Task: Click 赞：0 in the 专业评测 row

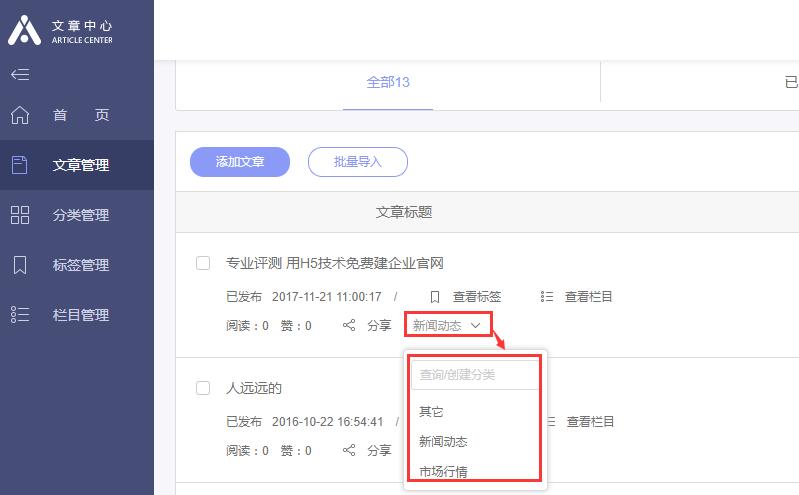Action: coord(296,325)
